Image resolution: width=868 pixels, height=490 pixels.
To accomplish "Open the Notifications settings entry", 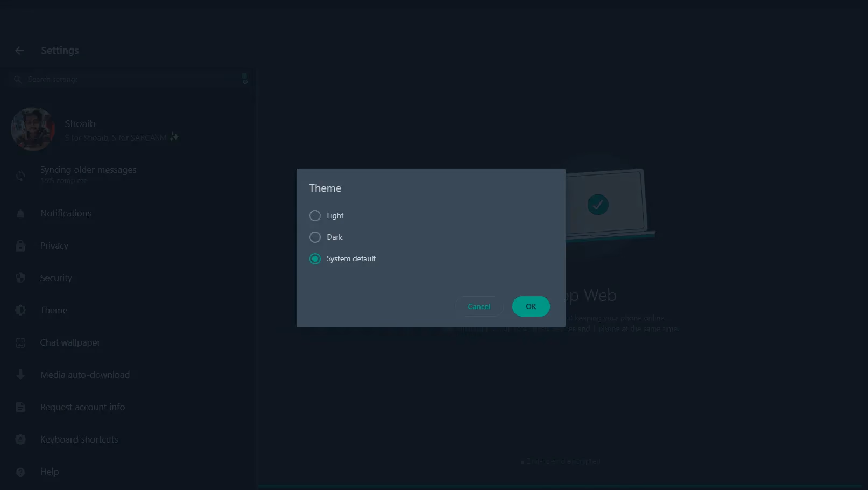I will [128, 213].
